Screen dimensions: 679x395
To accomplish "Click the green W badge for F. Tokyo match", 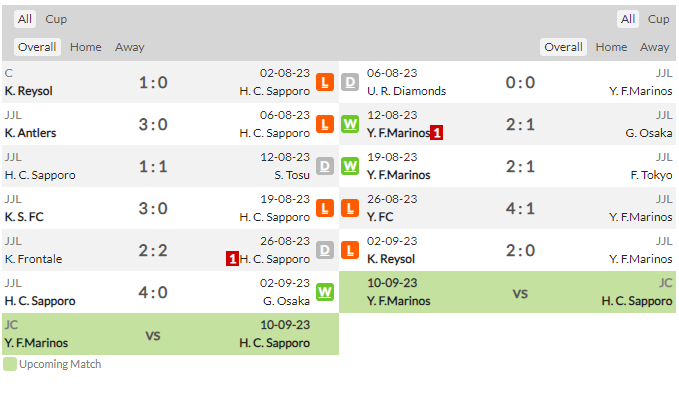I will pyautogui.click(x=350, y=166).
